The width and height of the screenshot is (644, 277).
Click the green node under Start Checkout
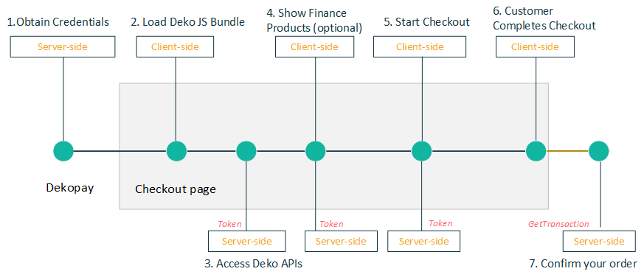pos(422,151)
